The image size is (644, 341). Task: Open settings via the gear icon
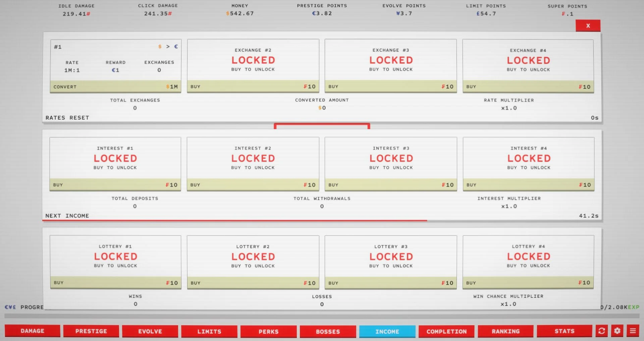click(x=617, y=331)
